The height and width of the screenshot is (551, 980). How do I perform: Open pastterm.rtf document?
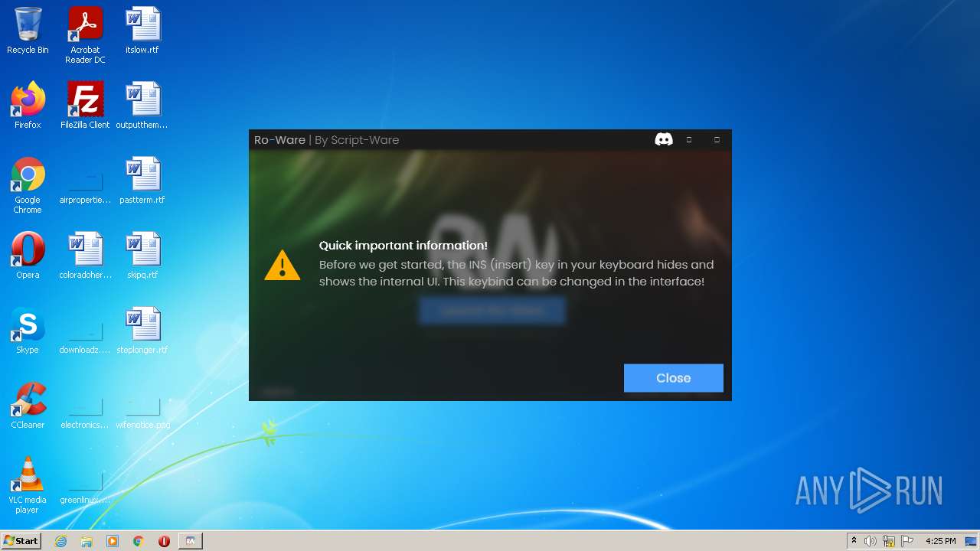click(142, 181)
